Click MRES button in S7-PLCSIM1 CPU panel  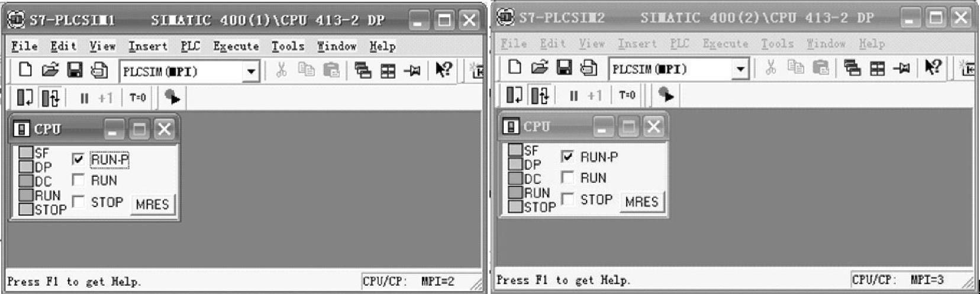pos(152,204)
